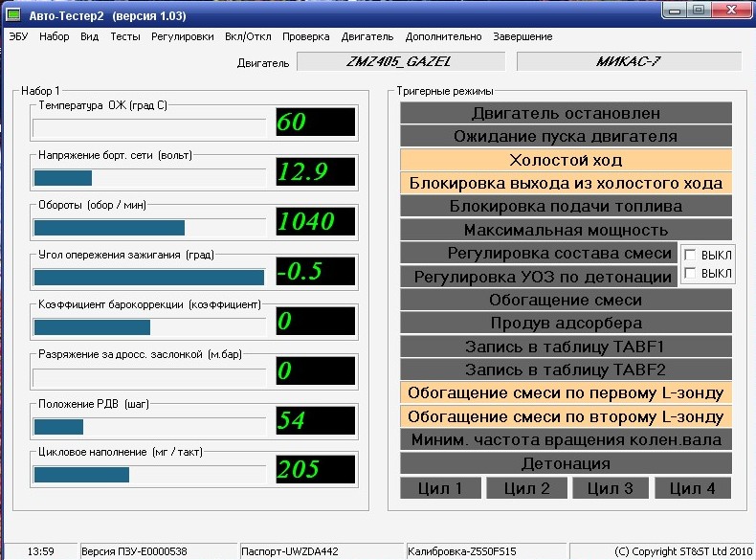
Task: Click the Цил 3 cylinder indicator
Action: pyautogui.click(x=611, y=488)
